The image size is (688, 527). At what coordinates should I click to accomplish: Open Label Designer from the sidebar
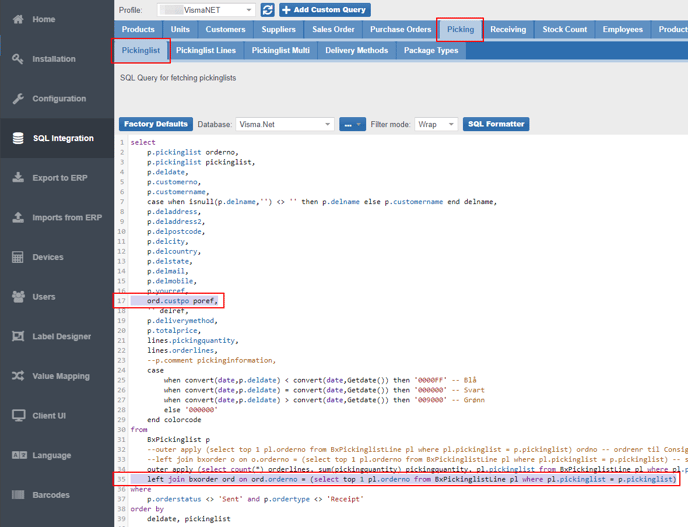[57, 337]
